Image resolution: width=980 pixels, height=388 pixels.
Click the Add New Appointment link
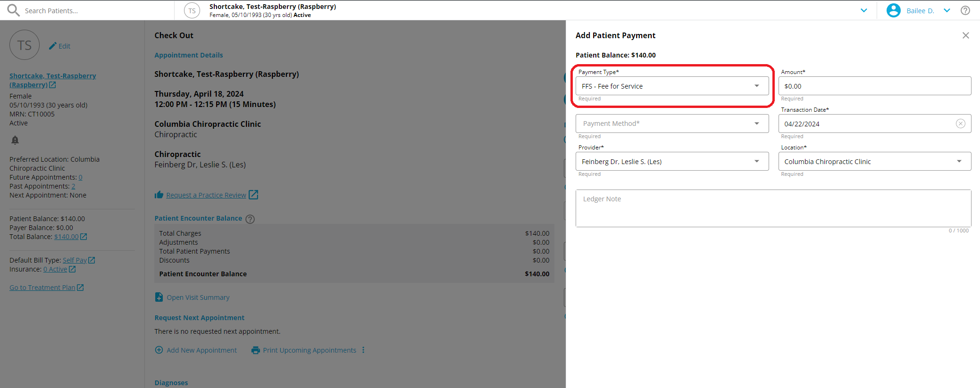pyautogui.click(x=201, y=350)
